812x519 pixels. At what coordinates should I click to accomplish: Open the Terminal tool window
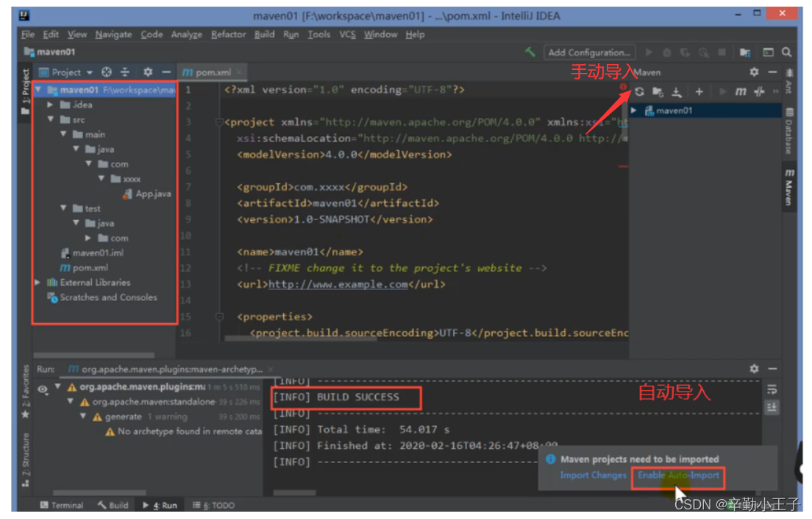point(62,505)
